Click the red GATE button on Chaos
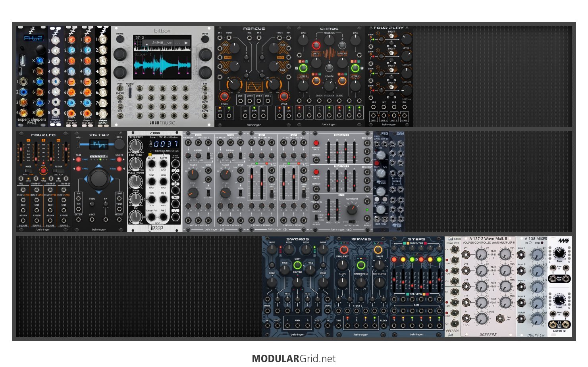Viewport: 588px width, 367px height. tap(316, 46)
